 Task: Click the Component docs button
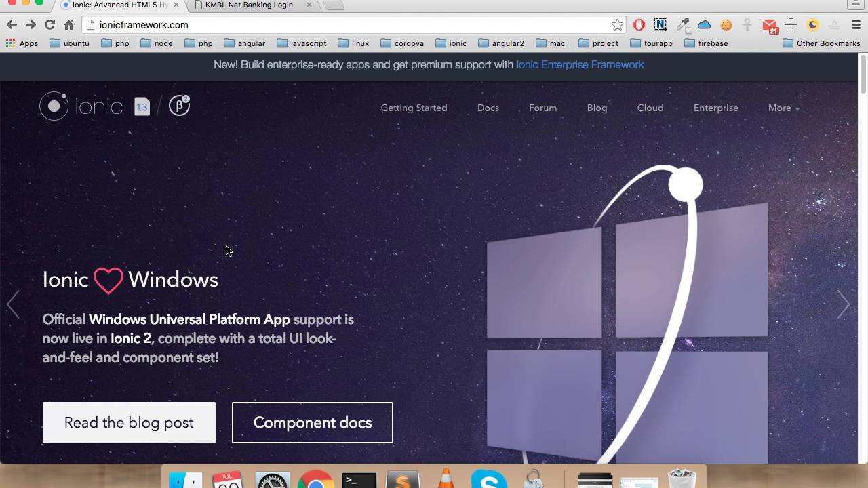coord(313,422)
